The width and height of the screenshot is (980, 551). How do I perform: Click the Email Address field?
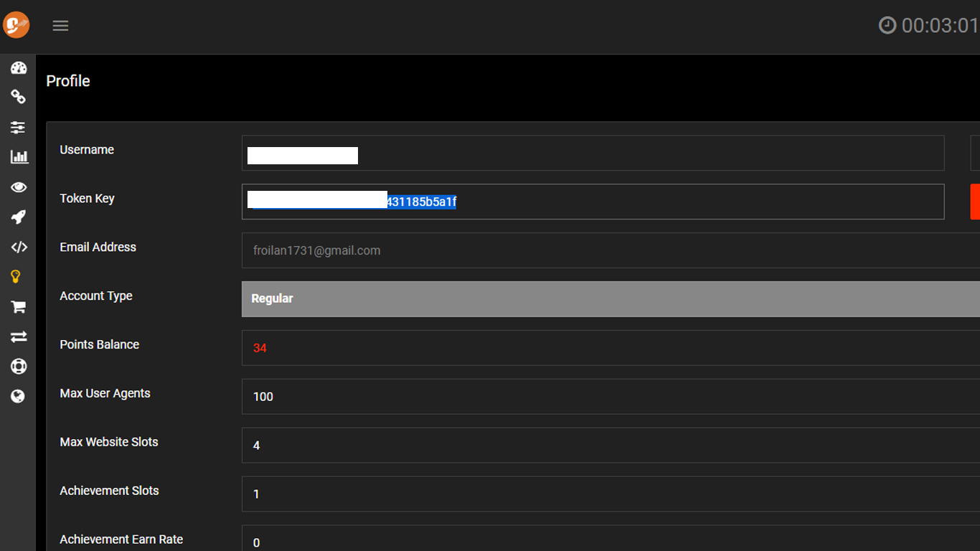pos(611,250)
